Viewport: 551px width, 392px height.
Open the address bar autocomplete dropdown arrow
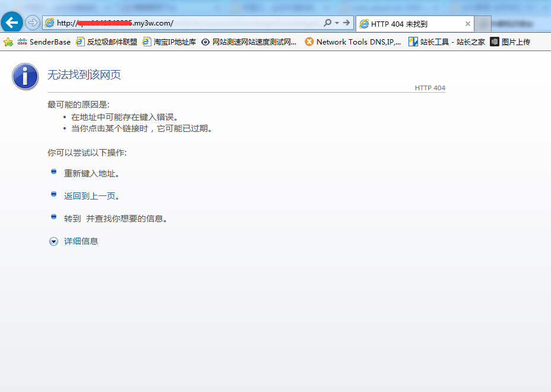tap(337, 23)
